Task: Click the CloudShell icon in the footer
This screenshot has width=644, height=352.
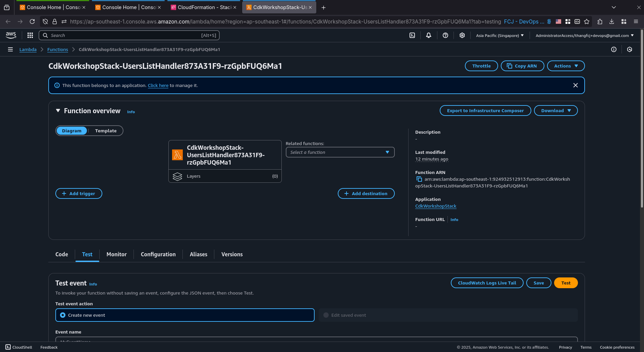Action: click(8, 347)
